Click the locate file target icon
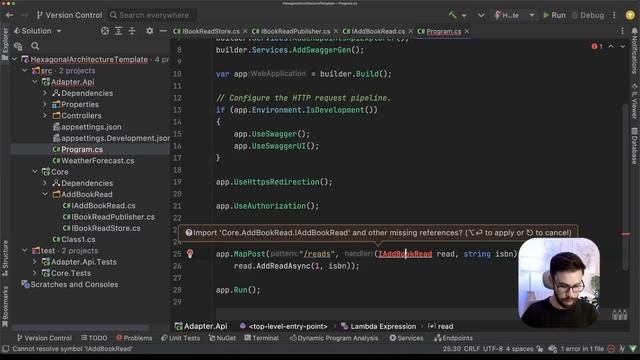Viewport: 640px width, 360px height. 105,31
